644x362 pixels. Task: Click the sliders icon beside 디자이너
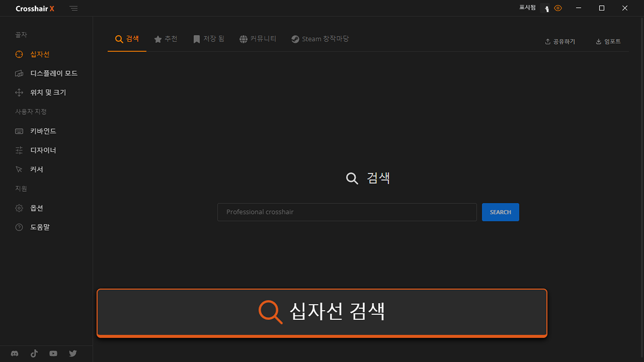19,150
